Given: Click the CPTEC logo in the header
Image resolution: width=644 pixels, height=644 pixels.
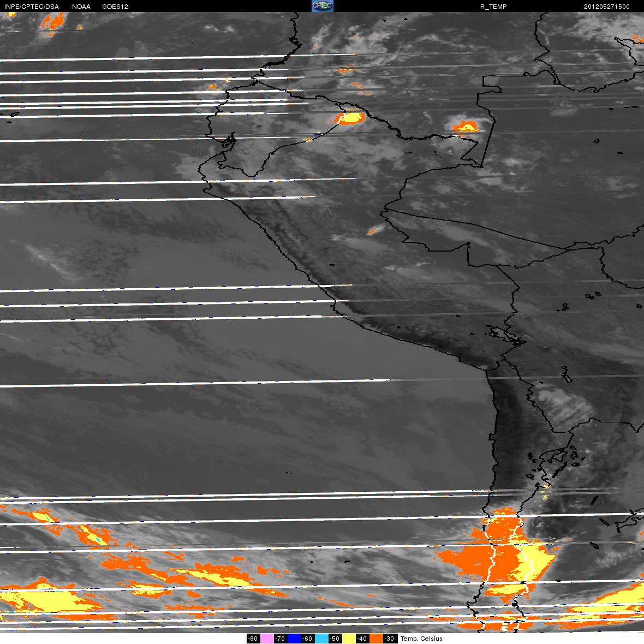Looking at the screenshot, I should point(323,6).
